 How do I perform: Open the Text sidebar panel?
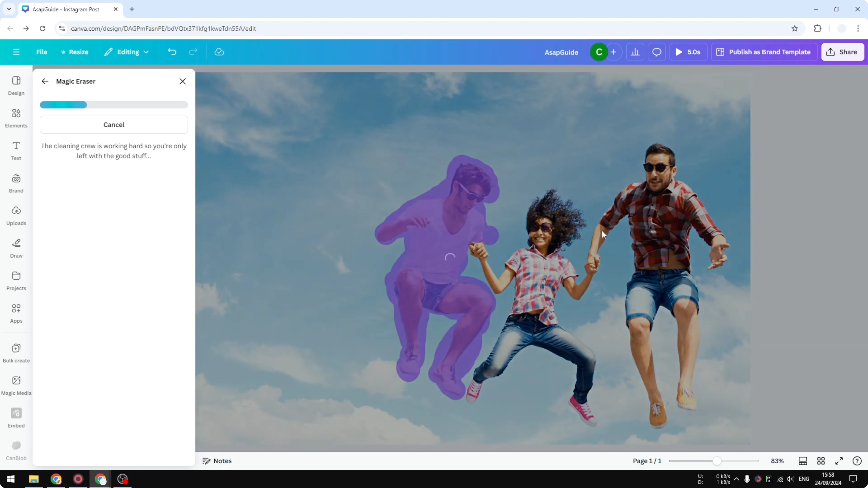pos(16,151)
